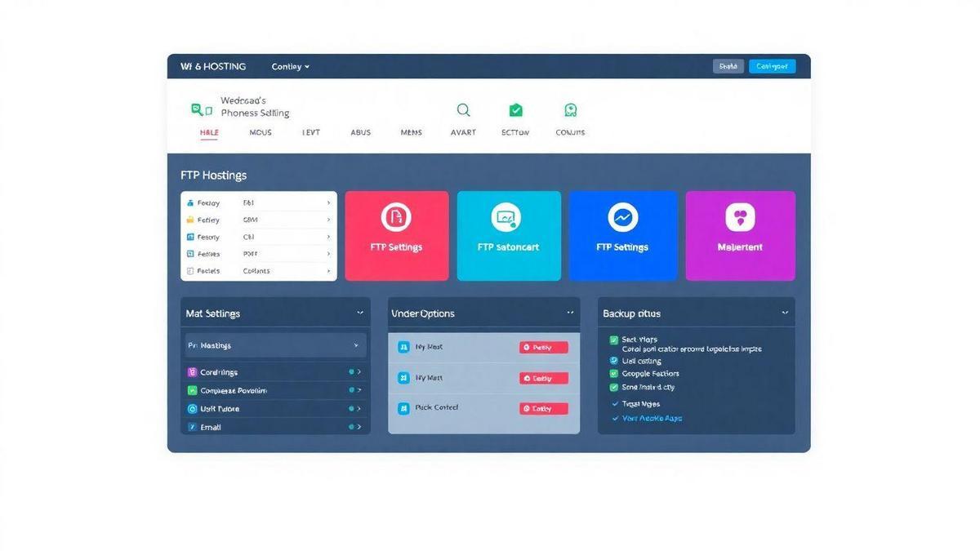Click the document icon on red FTP Settings card
This screenshot has width=980, height=551.
point(396,217)
